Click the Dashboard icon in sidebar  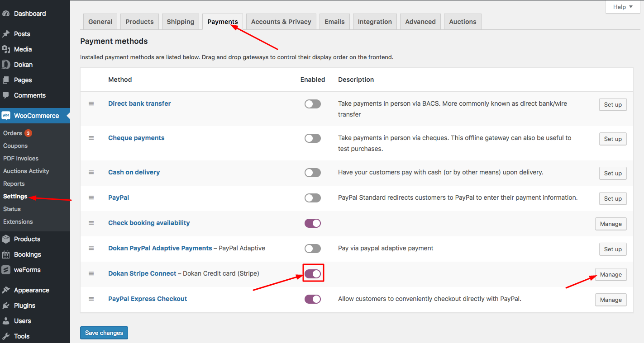click(x=6, y=14)
